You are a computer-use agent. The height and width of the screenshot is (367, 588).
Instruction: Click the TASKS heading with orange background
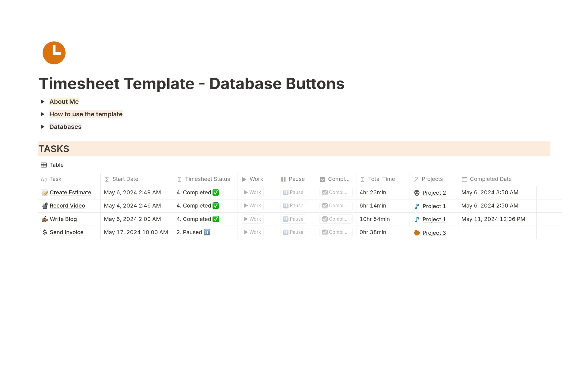tap(54, 149)
